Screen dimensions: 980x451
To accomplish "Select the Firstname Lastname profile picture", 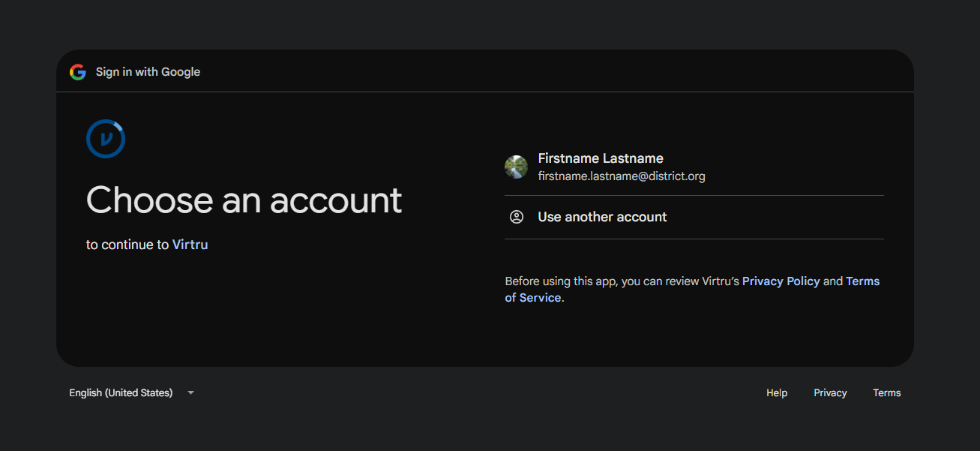I will [x=516, y=167].
